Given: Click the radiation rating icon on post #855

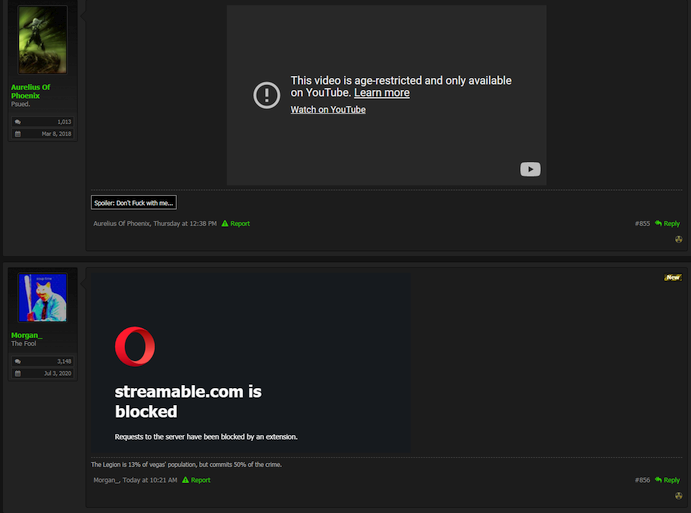Looking at the screenshot, I should coord(679,239).
